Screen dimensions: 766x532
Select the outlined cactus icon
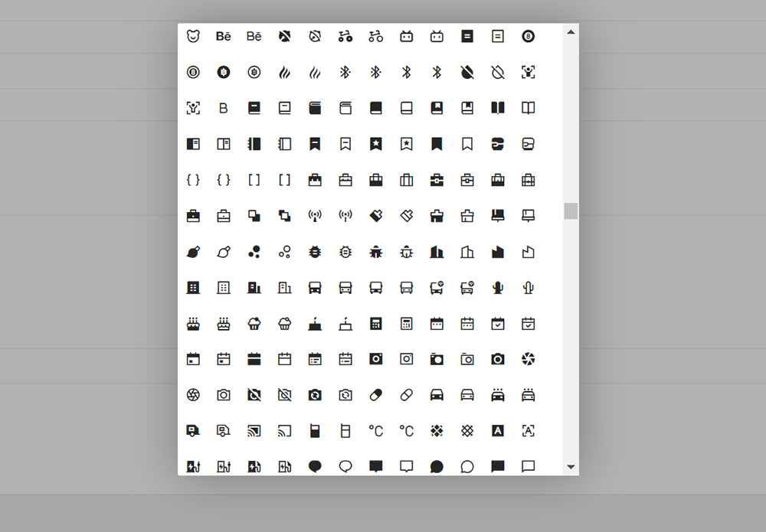click(x=528, y=288)
